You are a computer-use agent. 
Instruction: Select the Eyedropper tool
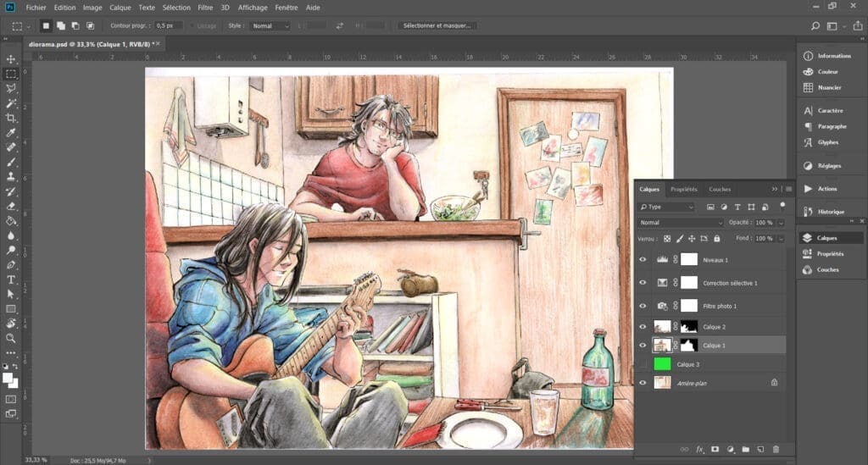click(10, 133)
